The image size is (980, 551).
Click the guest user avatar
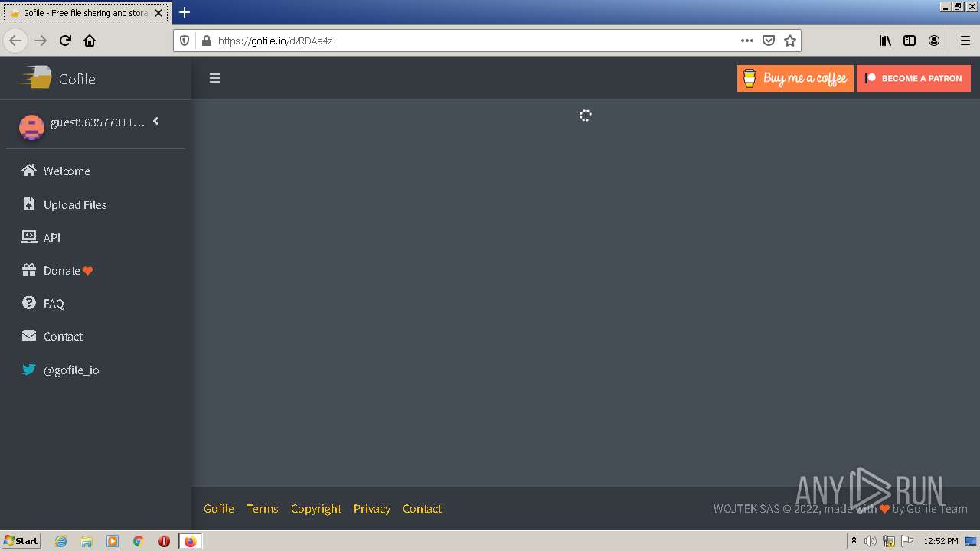(31, 127)
